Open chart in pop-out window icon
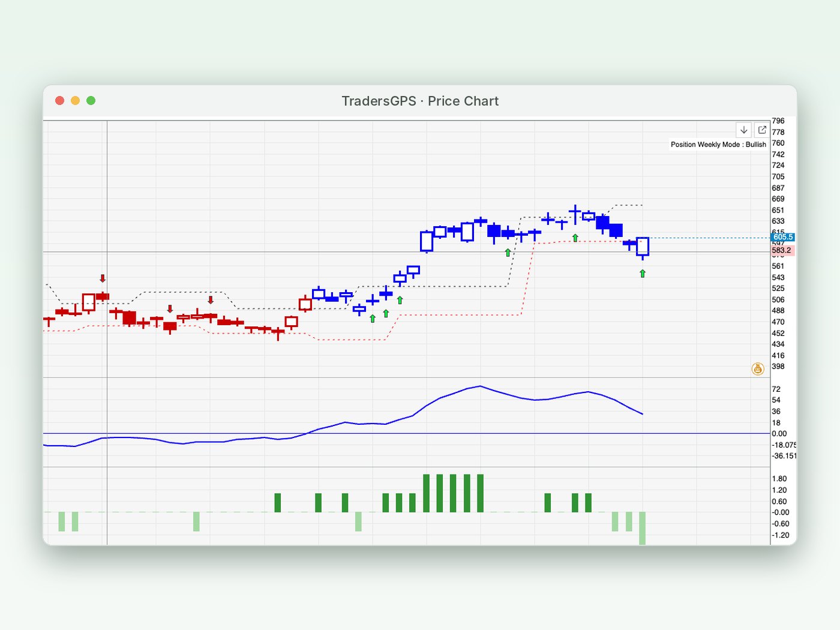Viewport: 840px width, 630px height. (x=762, y=130)
